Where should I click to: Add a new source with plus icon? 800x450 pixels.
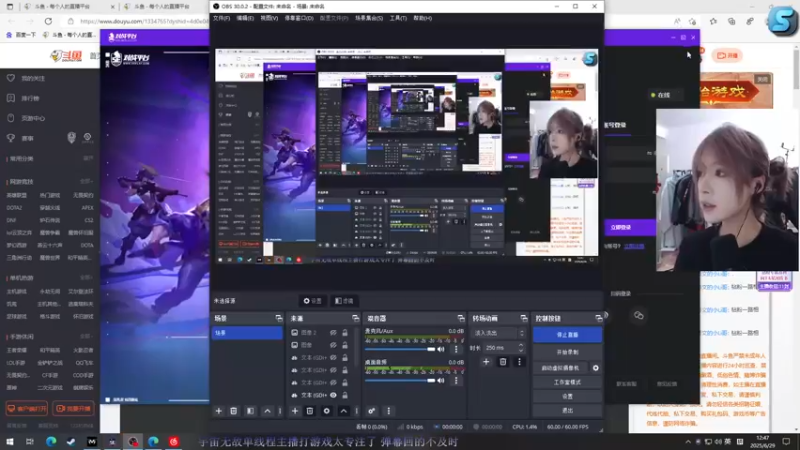295,411
